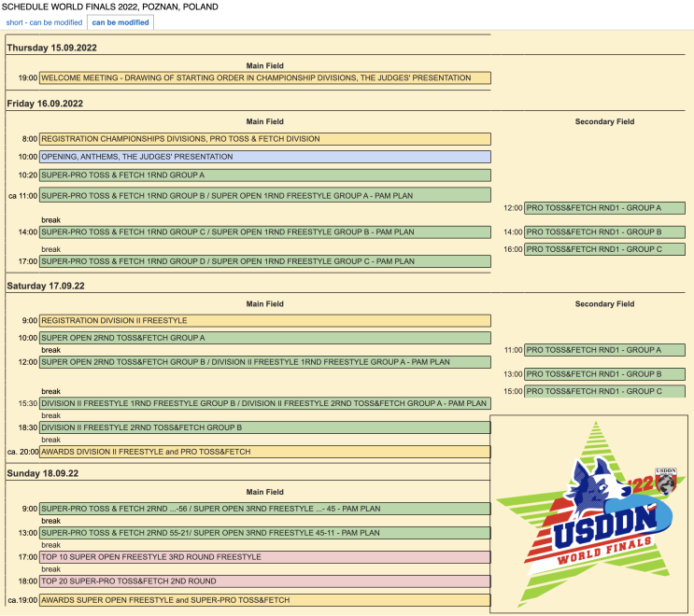The width and height of the screenshot is (694, 616).
Task: Click the USDDN World Finals logo image
Action: click(x=589, y=514)
